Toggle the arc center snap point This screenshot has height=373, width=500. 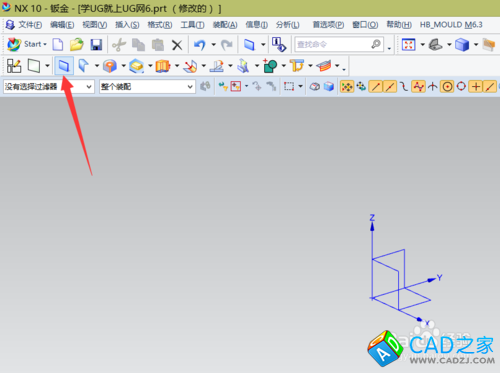tap(447, 87)
